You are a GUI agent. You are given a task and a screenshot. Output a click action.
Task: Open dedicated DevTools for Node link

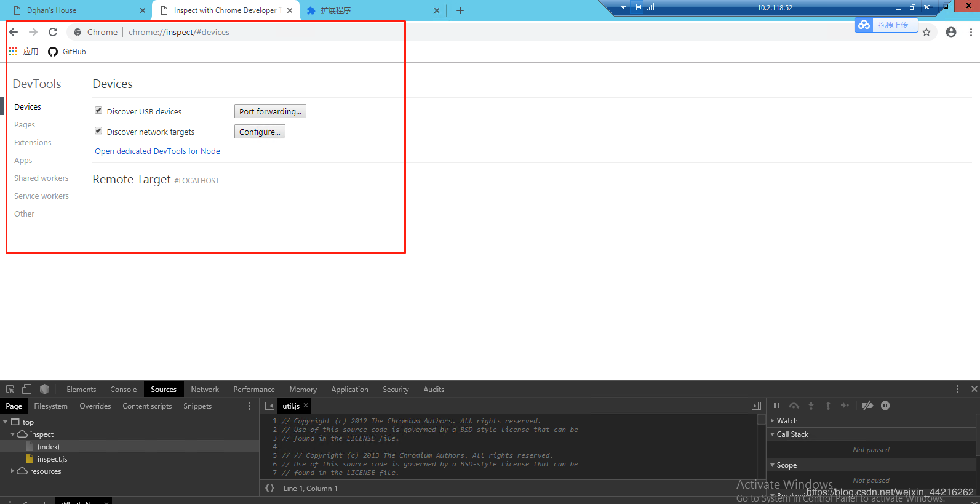[x=157, y=151]
